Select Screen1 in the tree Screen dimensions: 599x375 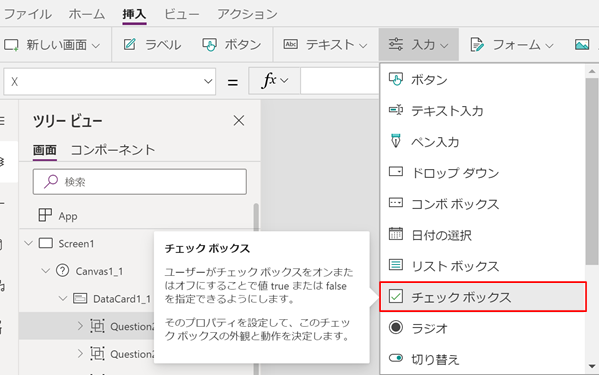76,244
